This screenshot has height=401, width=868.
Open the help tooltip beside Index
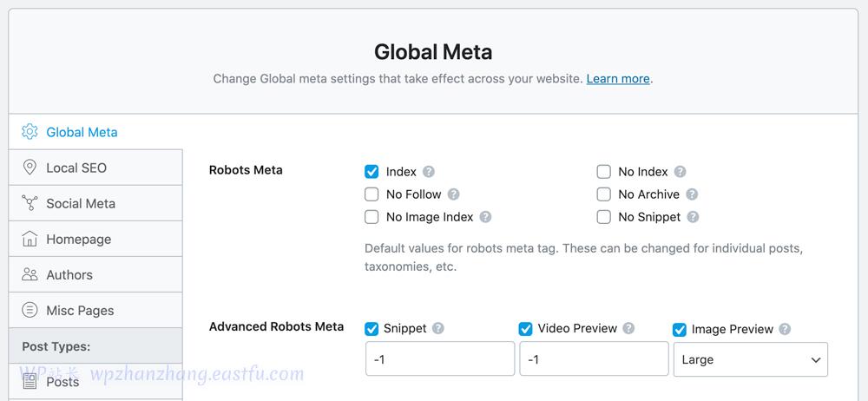coord(429,172)
